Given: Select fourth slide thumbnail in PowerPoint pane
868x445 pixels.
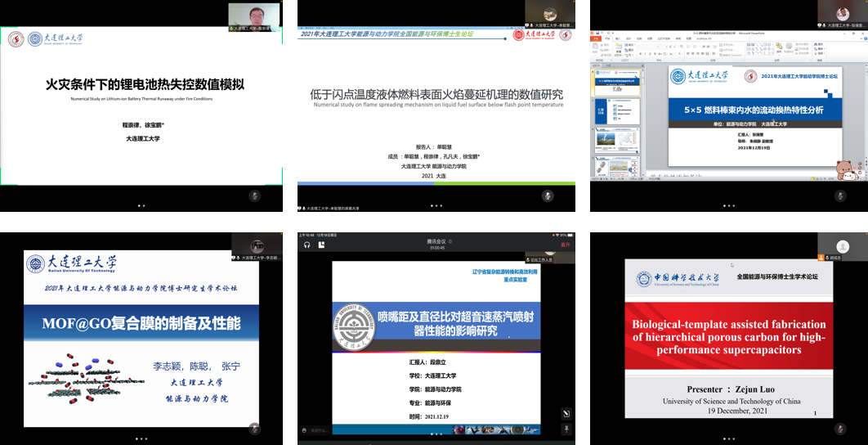Looking at the screenshot, I should (617, 166).
